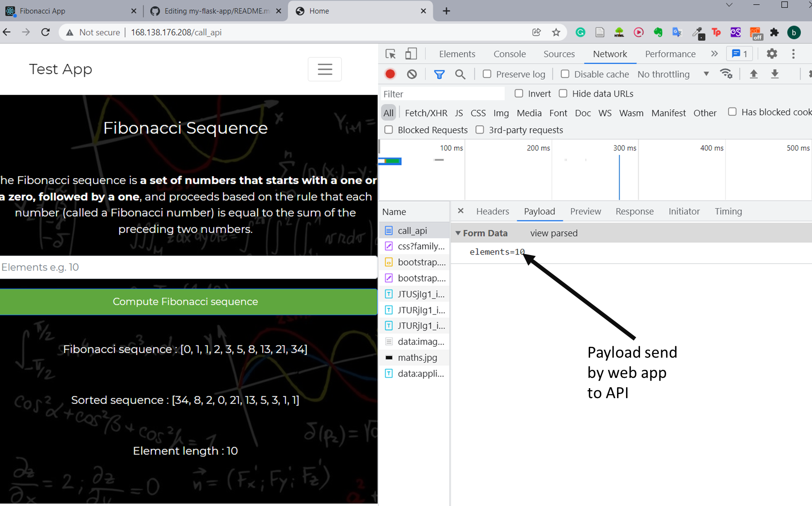Stop network recording with the red record button
812x506 pixels.
tap(390, 74)
